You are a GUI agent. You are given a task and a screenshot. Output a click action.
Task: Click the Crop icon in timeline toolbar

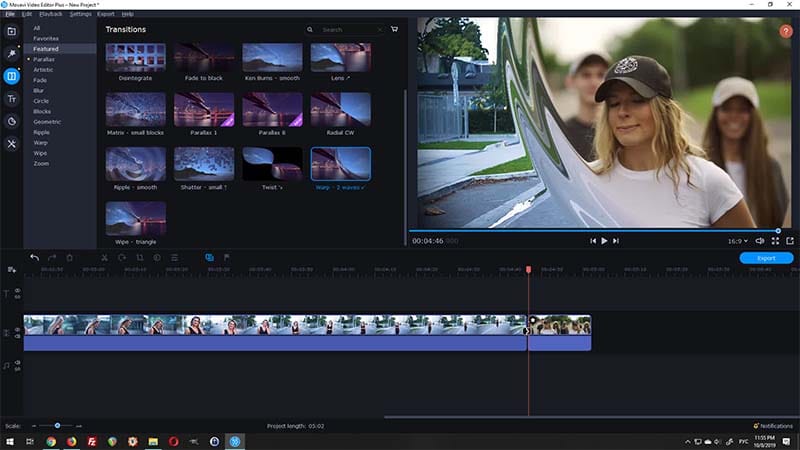pos(139,258)
